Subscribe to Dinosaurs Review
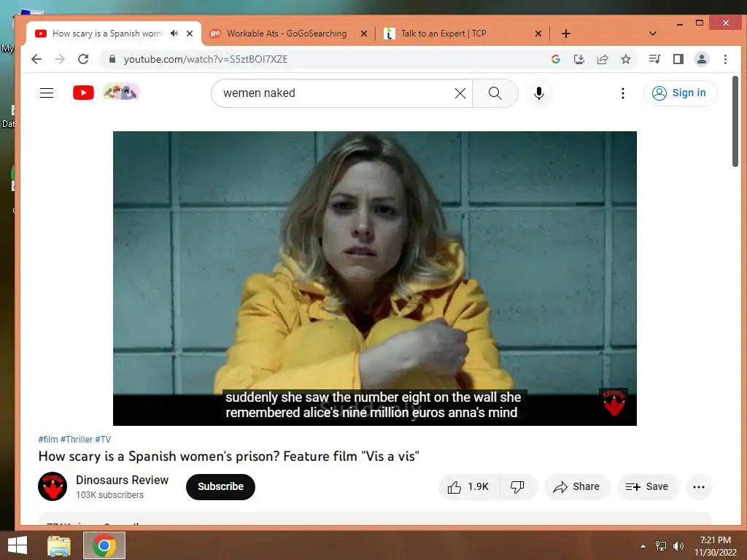This screenshot has width=747, height=560. [220, 486]
